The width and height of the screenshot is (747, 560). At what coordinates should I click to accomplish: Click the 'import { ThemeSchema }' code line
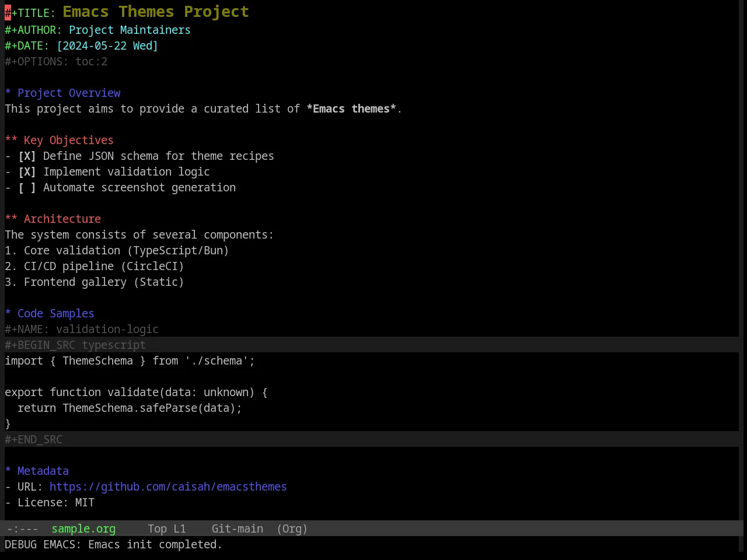[x=130, y=360]
